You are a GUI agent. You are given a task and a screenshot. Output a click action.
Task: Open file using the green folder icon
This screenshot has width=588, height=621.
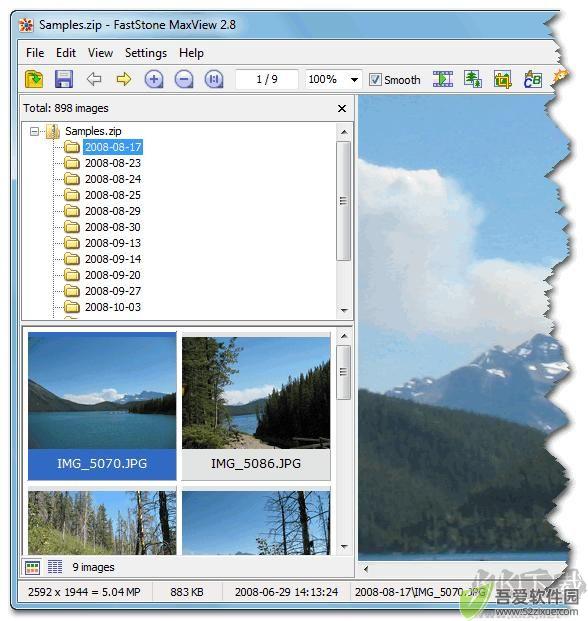34,79
